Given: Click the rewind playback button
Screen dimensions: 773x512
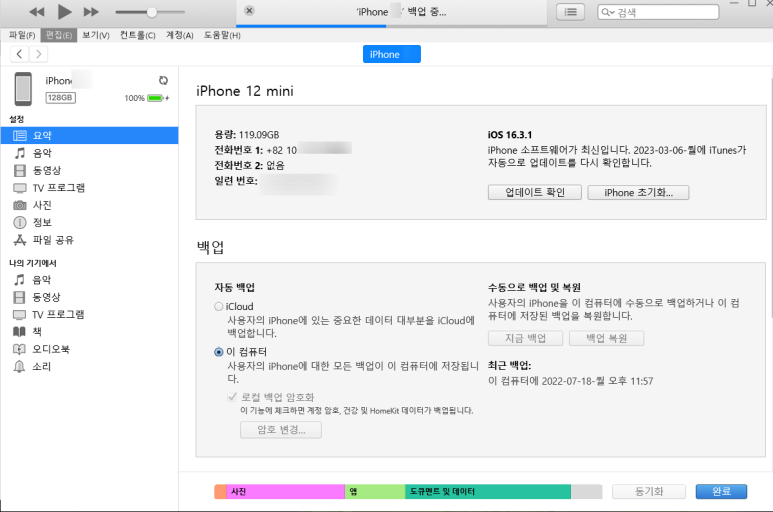Looking at the screenshot, I should pyautogui.click(x=36, y=12).
